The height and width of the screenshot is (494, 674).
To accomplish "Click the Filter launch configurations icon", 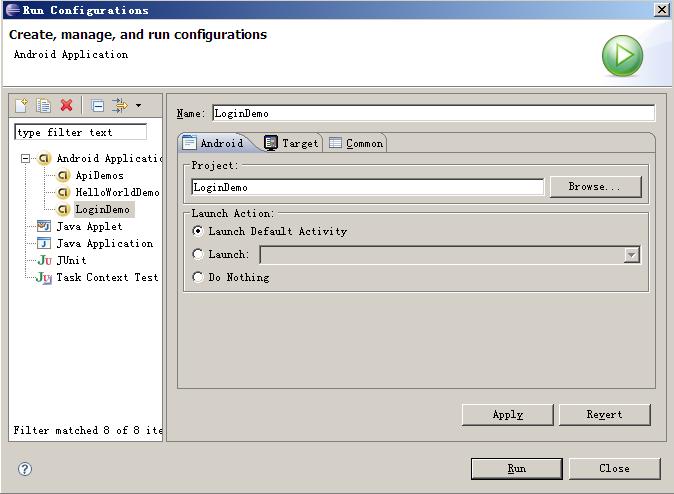I will click(x=120, y=105).
